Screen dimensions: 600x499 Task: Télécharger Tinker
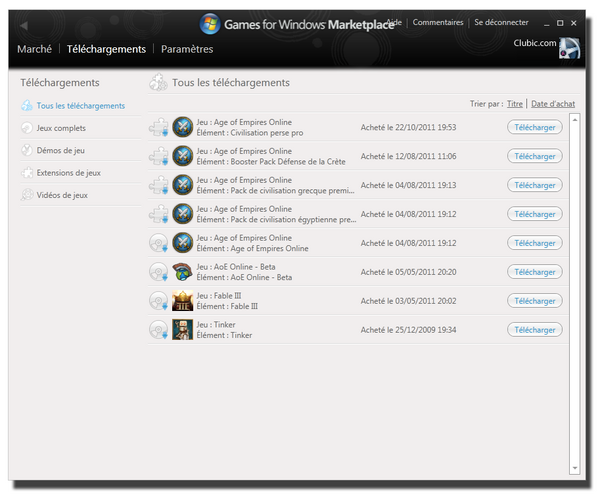coord(535,330)
